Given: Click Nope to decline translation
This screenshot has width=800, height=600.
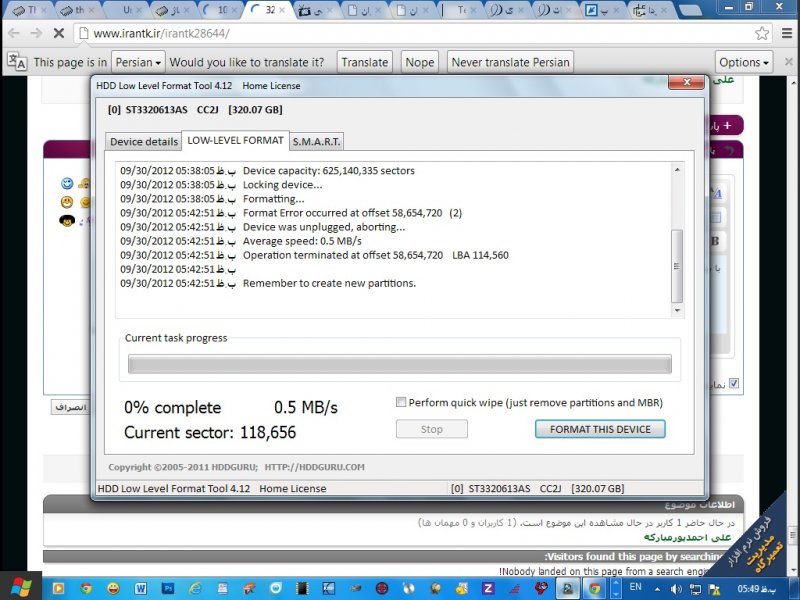Looking at the screenshot, I should (x=420, y=62).
